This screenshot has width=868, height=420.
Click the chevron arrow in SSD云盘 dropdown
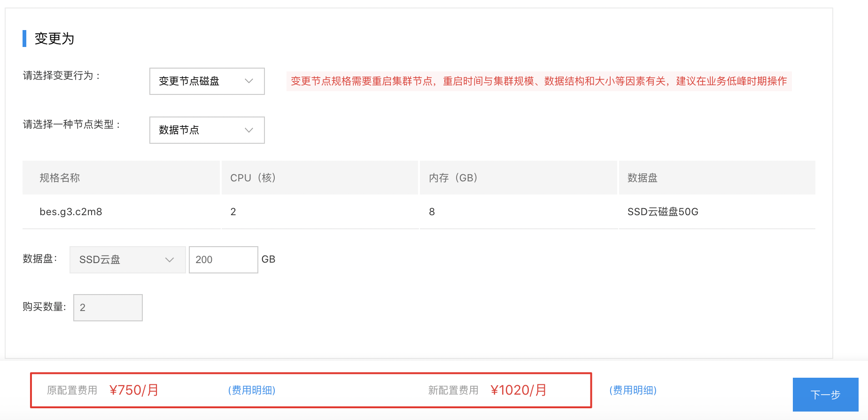tap(170, 260)
